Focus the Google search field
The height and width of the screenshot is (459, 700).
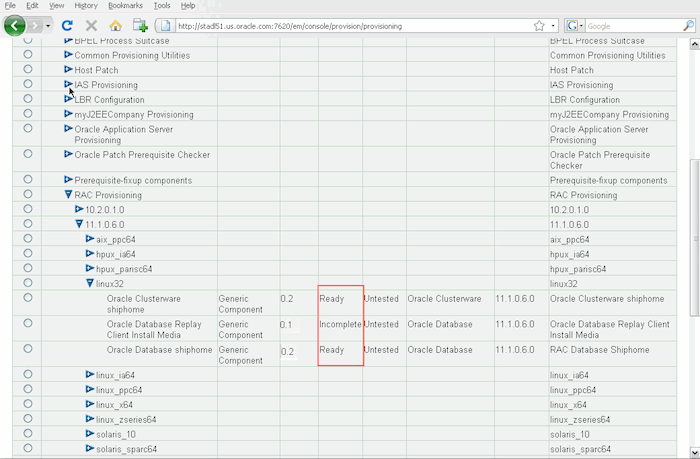[634, 26]
